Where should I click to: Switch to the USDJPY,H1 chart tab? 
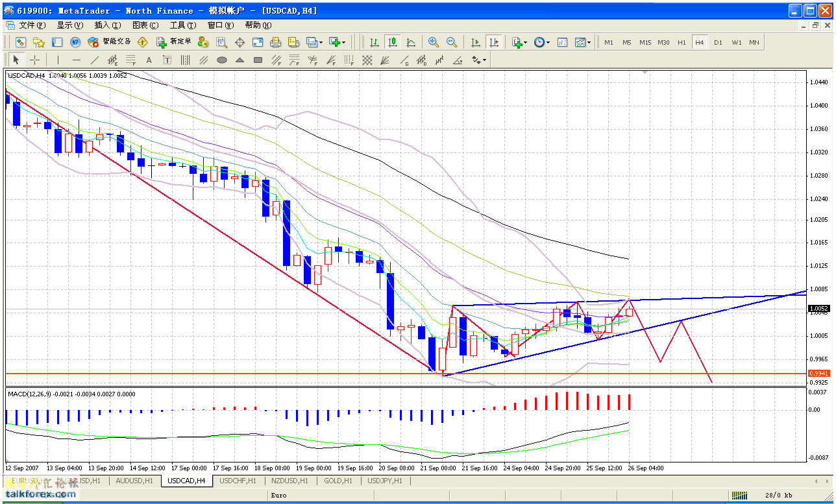[x=384, y=481]
